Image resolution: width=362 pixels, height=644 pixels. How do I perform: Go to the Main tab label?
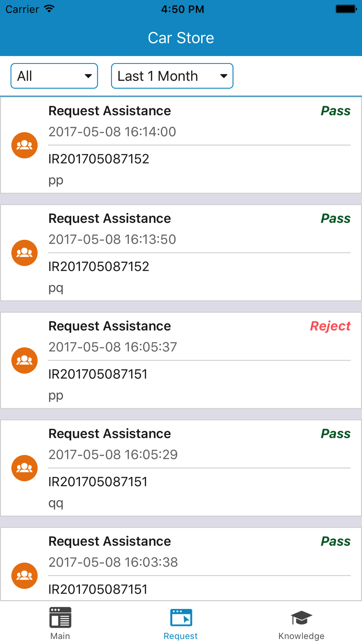pos(60,636)
